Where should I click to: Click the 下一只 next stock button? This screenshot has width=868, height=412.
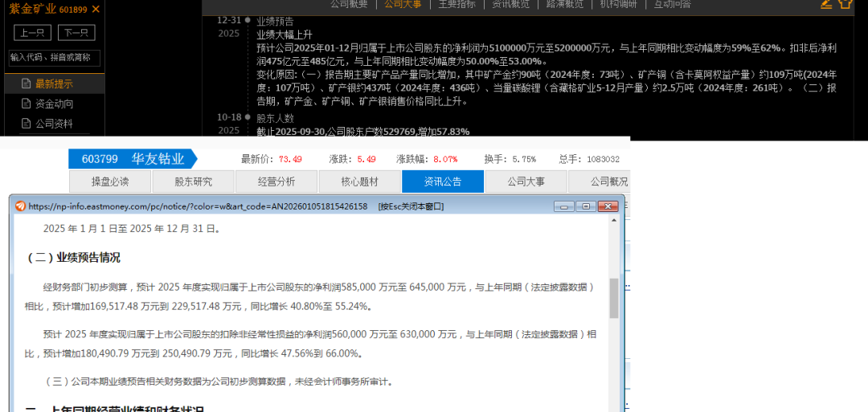[x=76, y=33]
